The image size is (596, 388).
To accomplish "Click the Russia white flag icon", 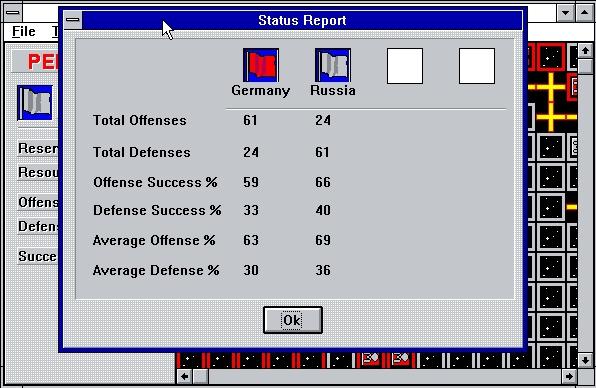I will [333, 65].
